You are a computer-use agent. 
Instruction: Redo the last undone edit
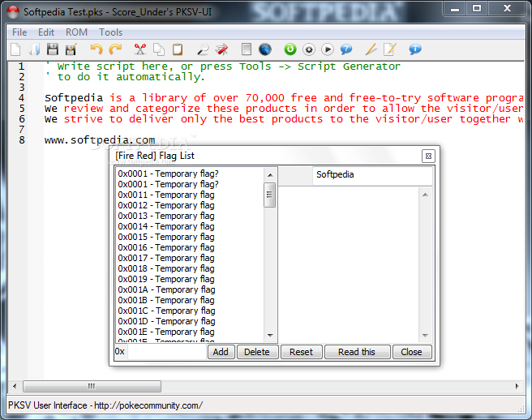[115, 49]
